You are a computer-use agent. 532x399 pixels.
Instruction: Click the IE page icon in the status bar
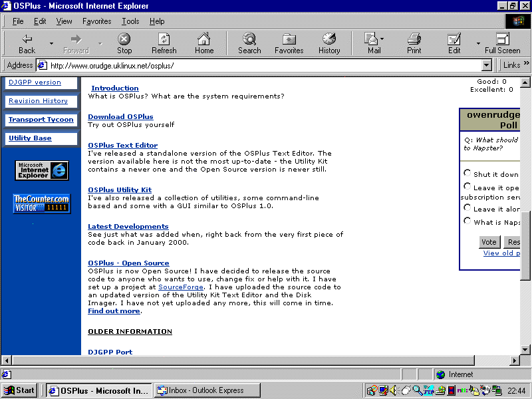6,374
